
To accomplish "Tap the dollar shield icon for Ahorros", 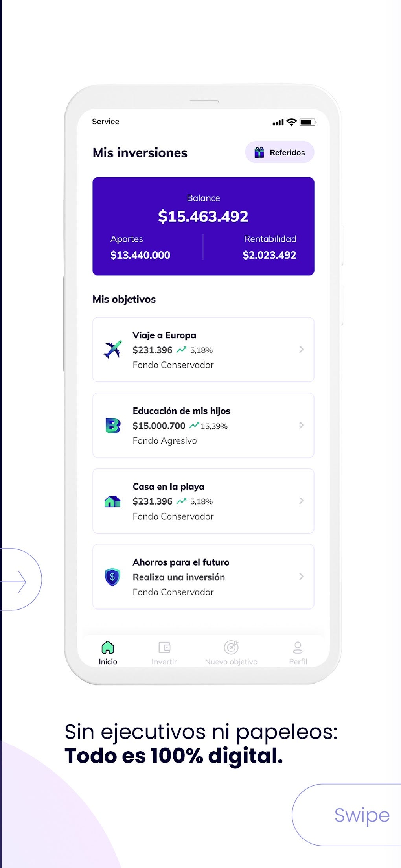I will 112,577.
